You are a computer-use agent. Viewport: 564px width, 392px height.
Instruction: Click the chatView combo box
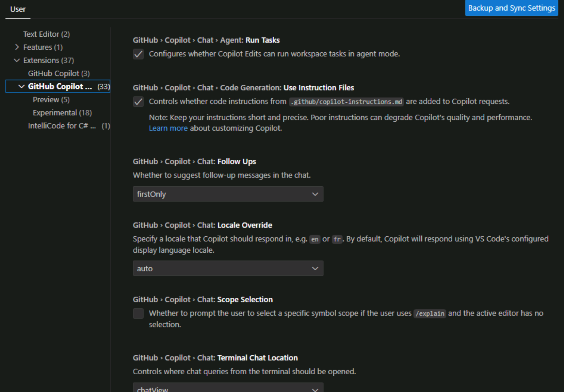[228, 389]
